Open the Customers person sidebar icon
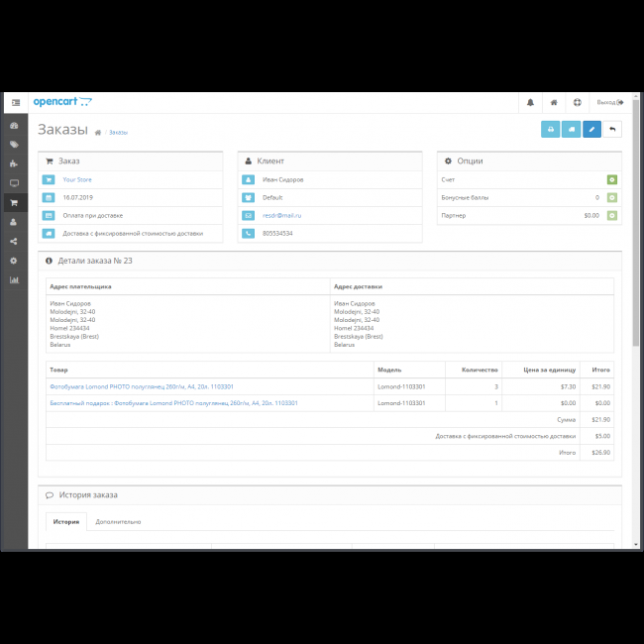 coord(14,222)
